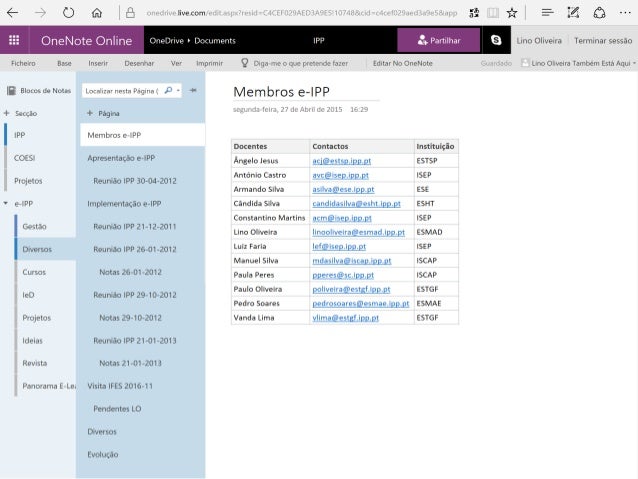Add a new page with + Página
638x479 pixels.
[x=103, y=114]
